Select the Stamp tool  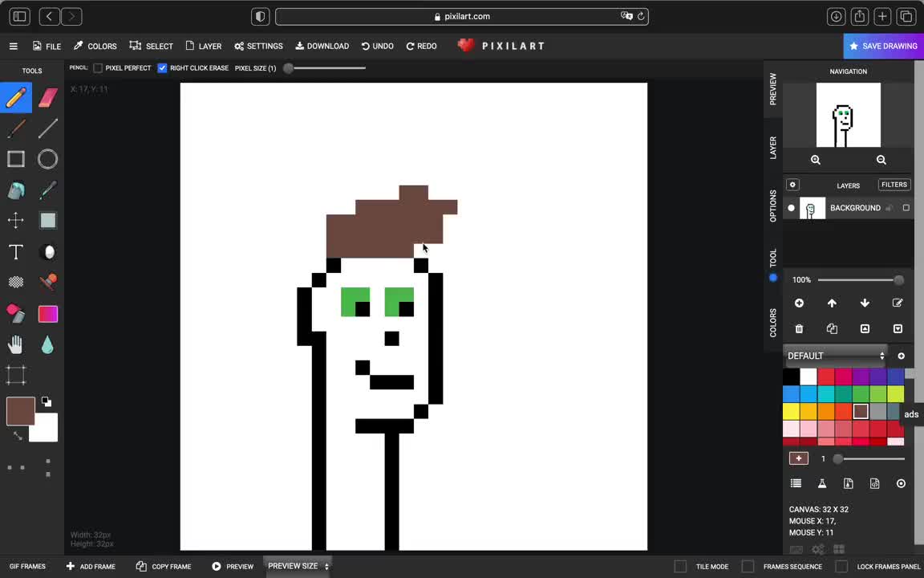pos(48,282)
